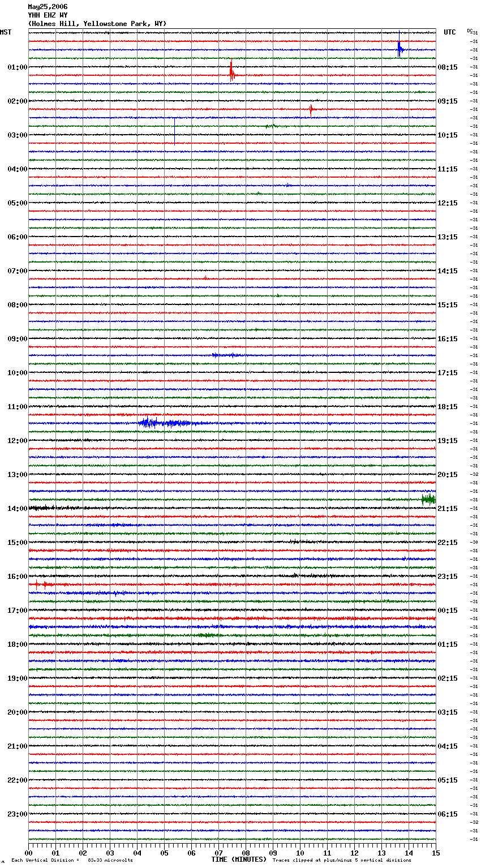Click minute 12 on the bottom axis
This screenshot has width=481, height=868.
(354, 853)
